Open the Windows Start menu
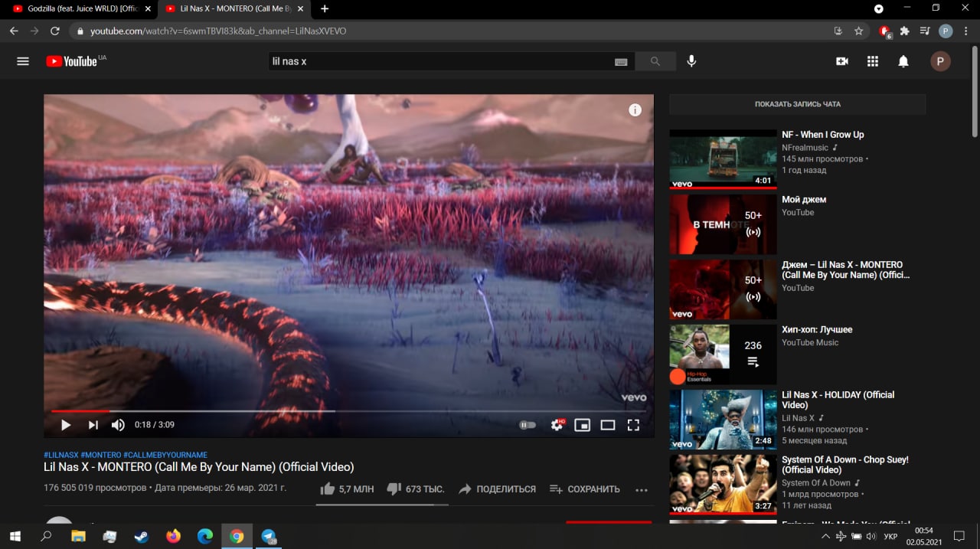Screen dimensions: 980x549 click(14, 536)
